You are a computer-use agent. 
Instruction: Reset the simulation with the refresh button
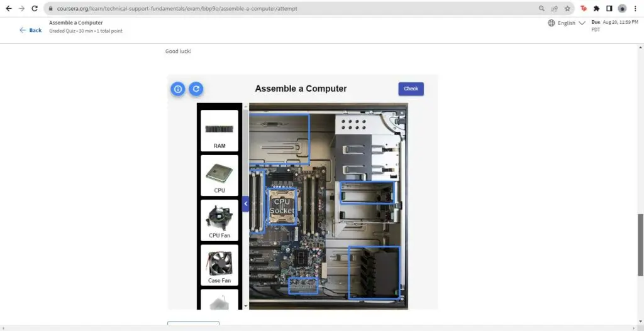tap(196, 89)
